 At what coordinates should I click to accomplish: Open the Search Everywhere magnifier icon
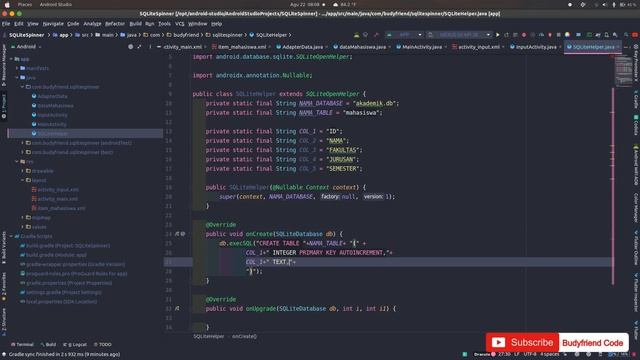pyautogui.click(x=626, y=35)
